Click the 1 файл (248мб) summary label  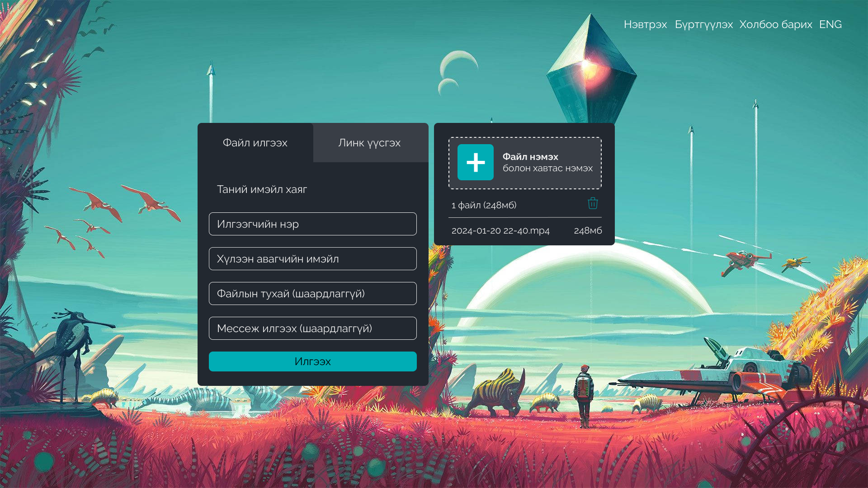point(484,205)
